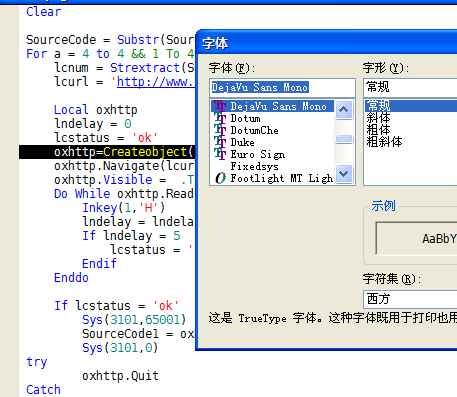457x397 pixels.
Task: Choose the Euro Sign font
Action: pyautogui.click(x=258, y=154)
